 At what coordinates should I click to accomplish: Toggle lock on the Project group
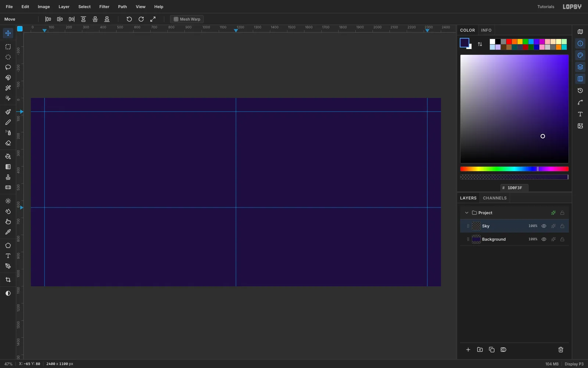562,213
